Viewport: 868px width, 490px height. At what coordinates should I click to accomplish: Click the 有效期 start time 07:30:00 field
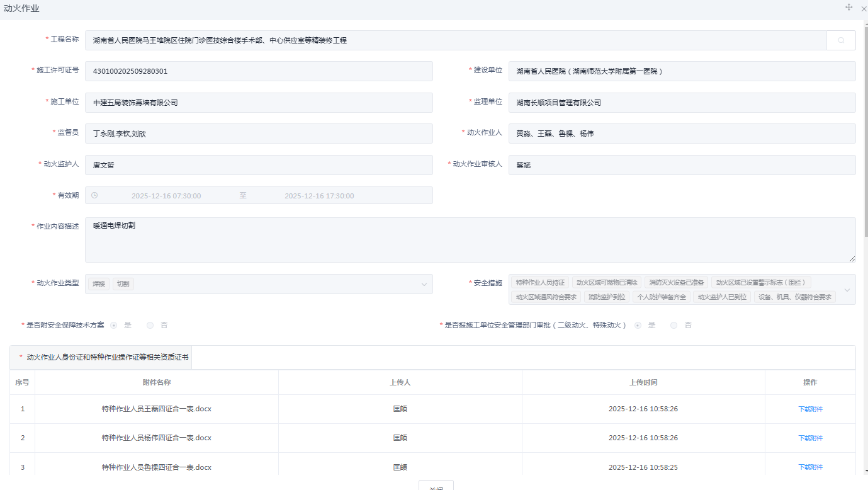click(x=166, y=196)
